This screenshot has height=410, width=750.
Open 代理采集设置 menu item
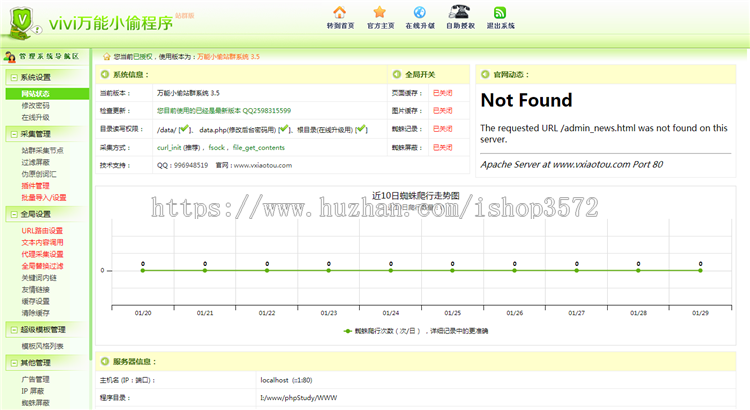click(42, 254)
